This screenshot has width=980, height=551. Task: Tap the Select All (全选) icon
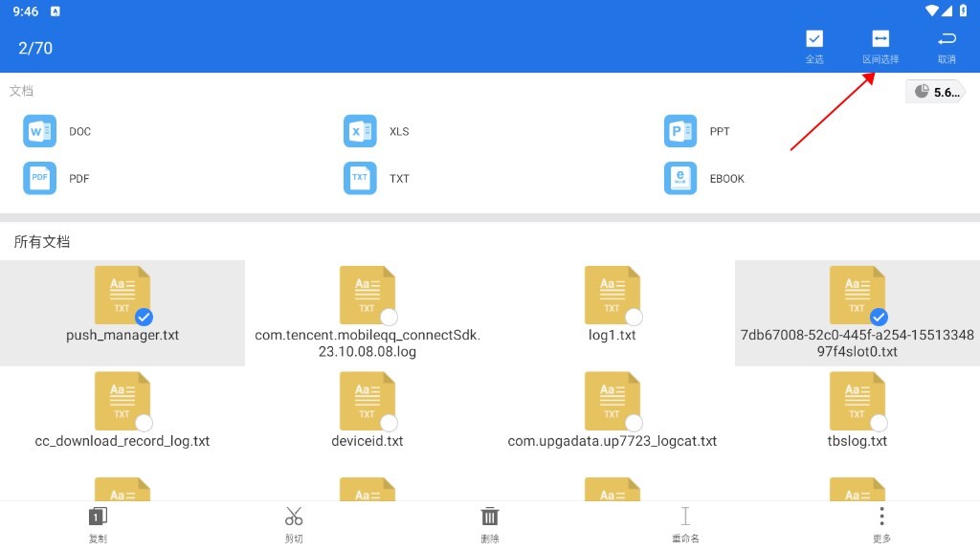point(813,39)
